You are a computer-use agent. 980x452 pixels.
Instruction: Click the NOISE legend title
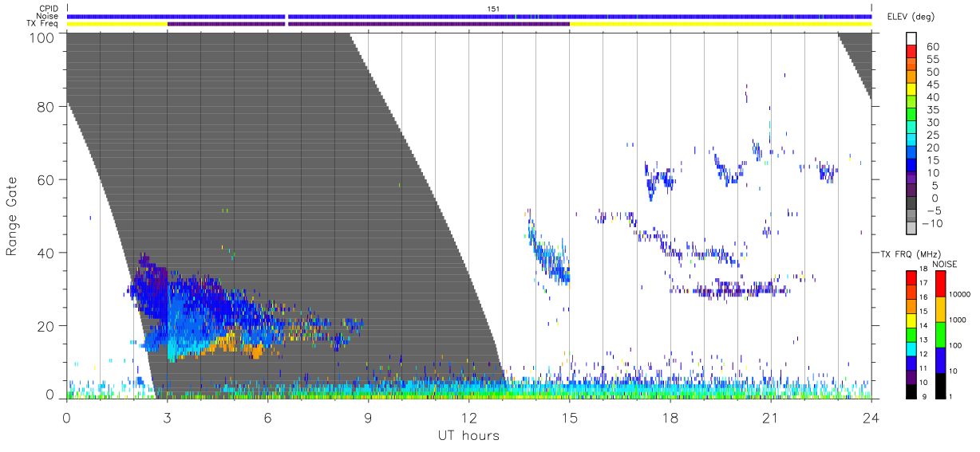(x=944, y=264)
